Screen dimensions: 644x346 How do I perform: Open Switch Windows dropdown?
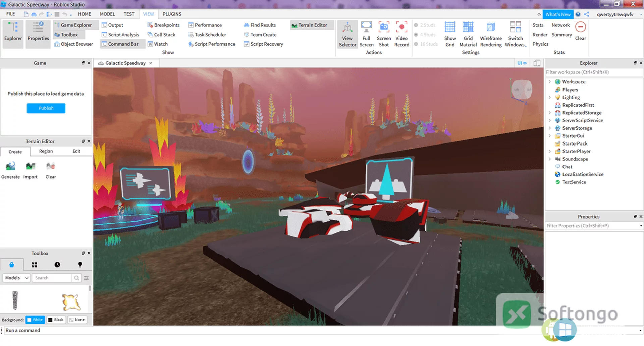516,34
